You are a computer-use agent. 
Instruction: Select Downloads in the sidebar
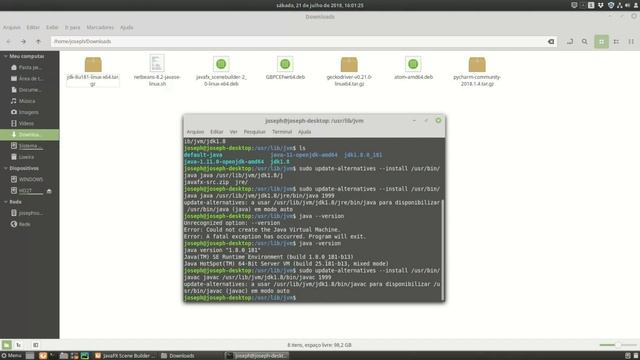[29, 134]
